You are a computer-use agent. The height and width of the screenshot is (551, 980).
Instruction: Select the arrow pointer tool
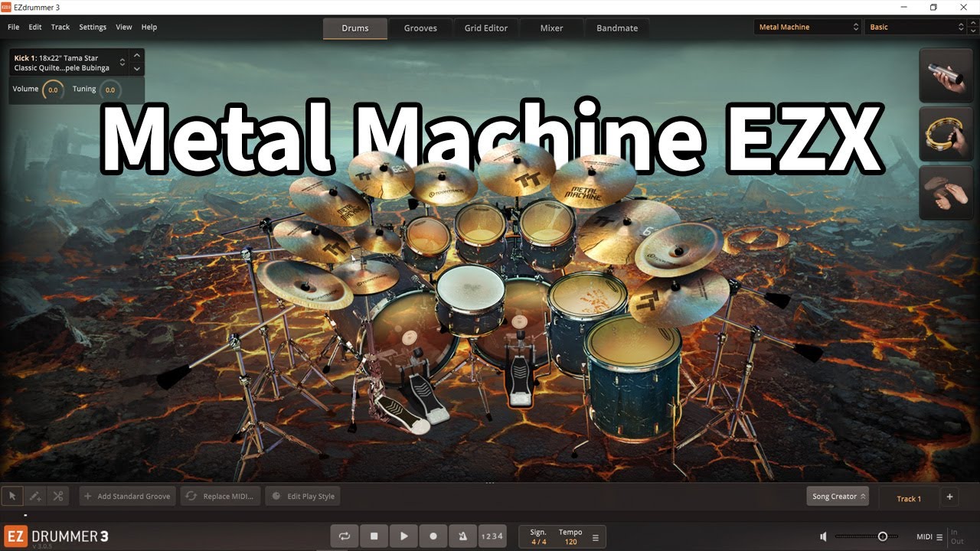pos(12,496)
